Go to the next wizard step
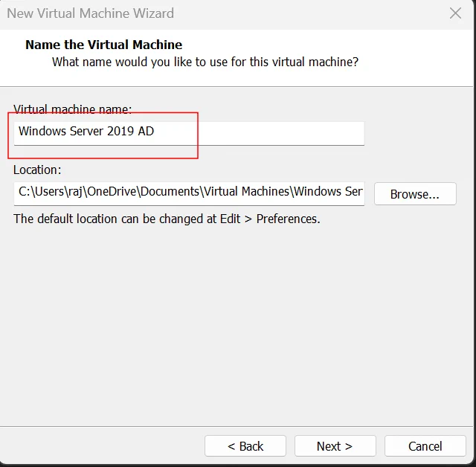 (335, 445)
